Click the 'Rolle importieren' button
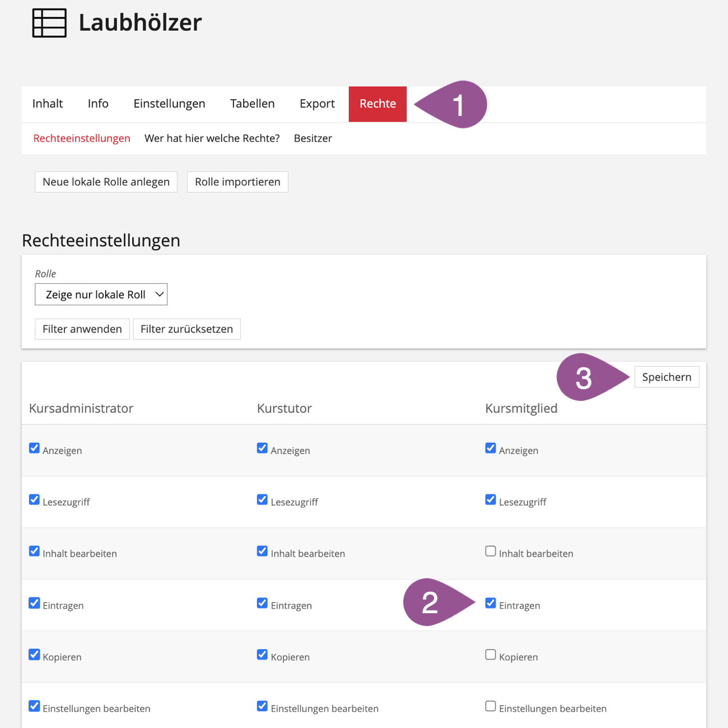 [x=237, y=182]
